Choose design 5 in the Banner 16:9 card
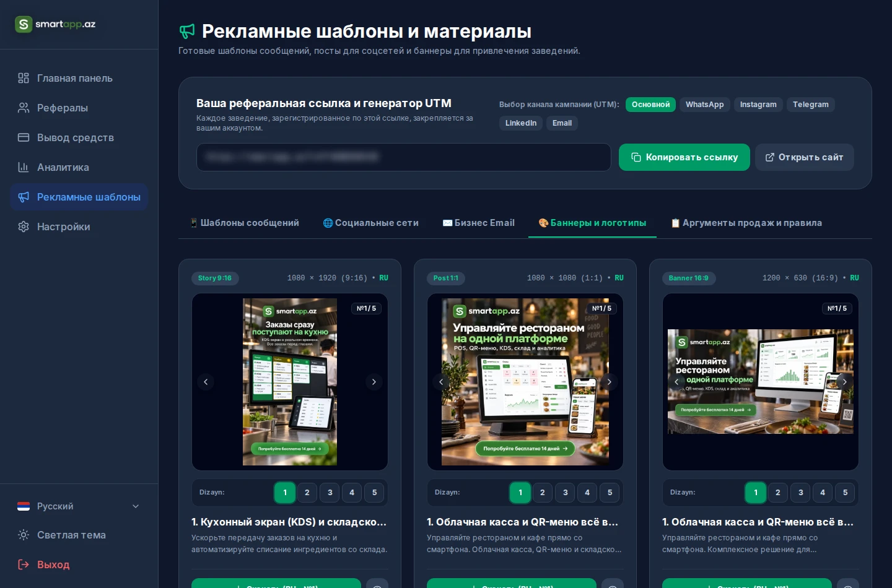This screenshot has width=892, height=588. [x=845, y=493]
